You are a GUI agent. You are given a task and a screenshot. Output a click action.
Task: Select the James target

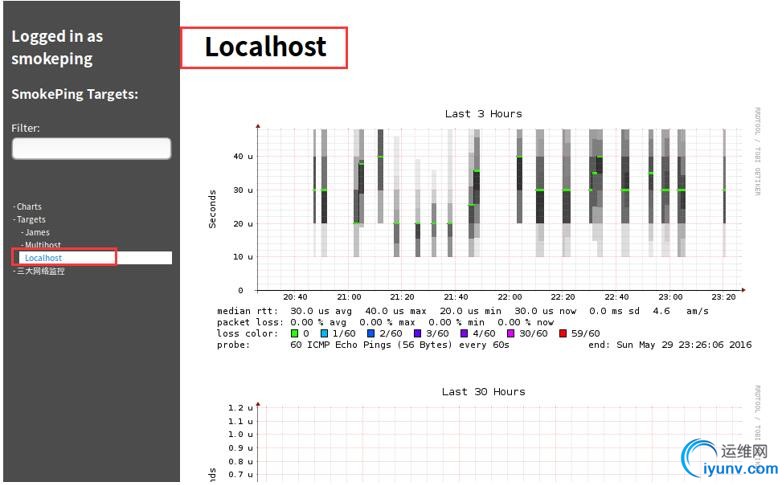[37, 232]
